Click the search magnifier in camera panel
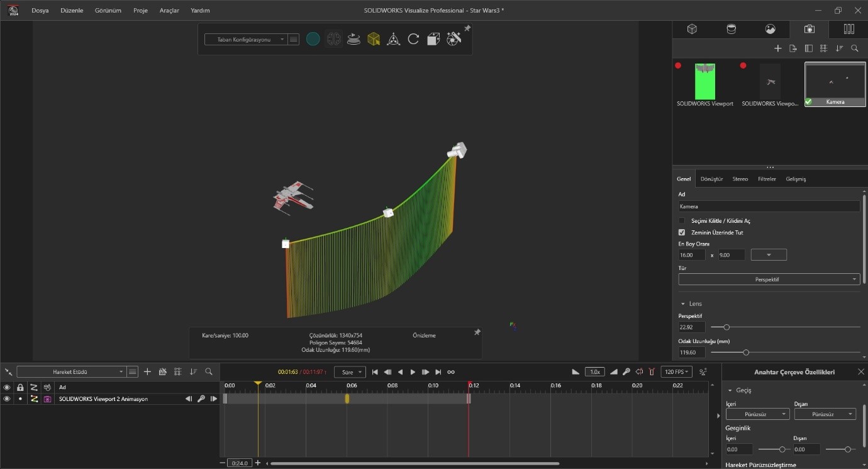 [x=854, y=48]
